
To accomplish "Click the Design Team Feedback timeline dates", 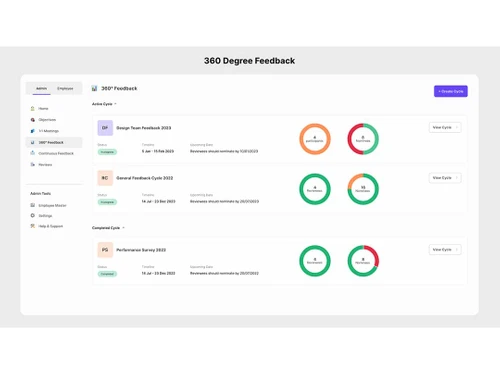I will coord(158,151).
